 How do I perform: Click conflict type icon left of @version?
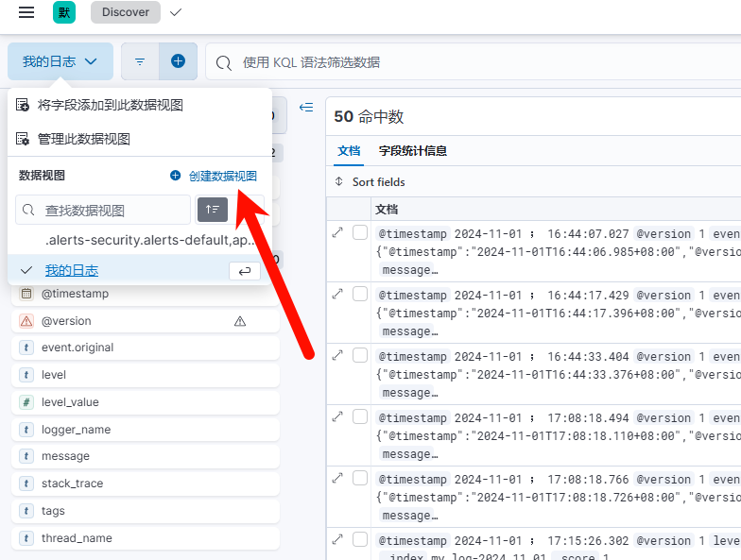[x=26, y=321]
